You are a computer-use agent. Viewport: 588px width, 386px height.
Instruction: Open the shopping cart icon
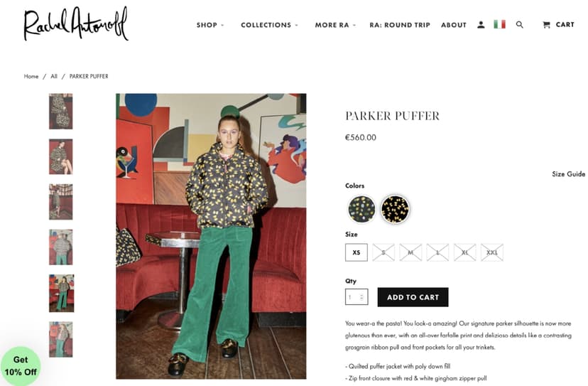click(x=546, y=25)
